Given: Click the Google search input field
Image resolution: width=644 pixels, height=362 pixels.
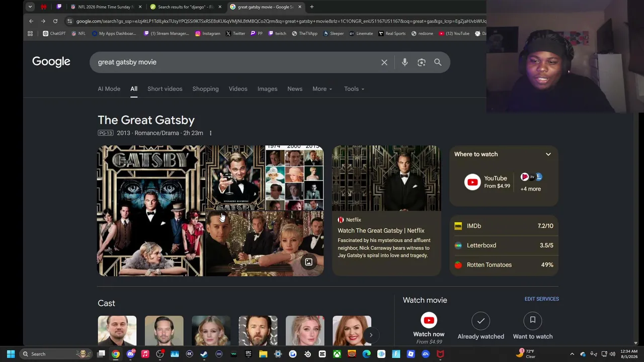Looking at the screenshot, I should point(236,62).
